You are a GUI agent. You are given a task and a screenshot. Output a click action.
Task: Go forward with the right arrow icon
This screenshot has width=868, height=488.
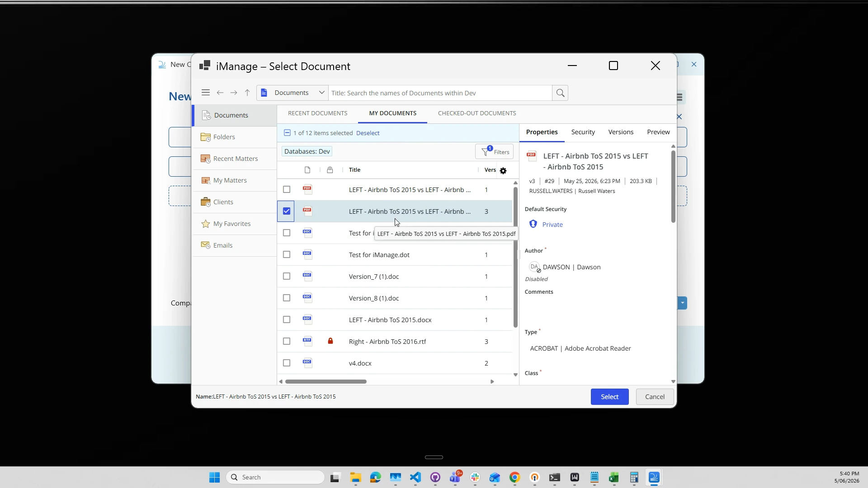pos(234,93)
